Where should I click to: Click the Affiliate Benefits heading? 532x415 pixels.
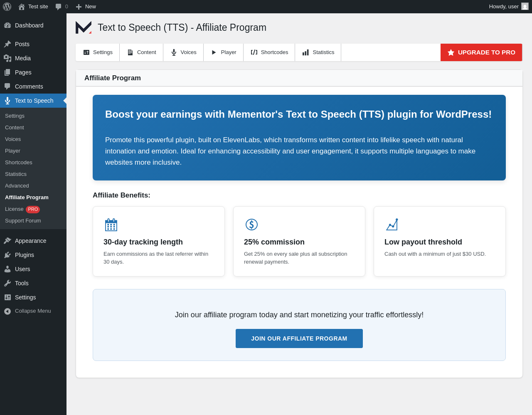coord(121,195)
